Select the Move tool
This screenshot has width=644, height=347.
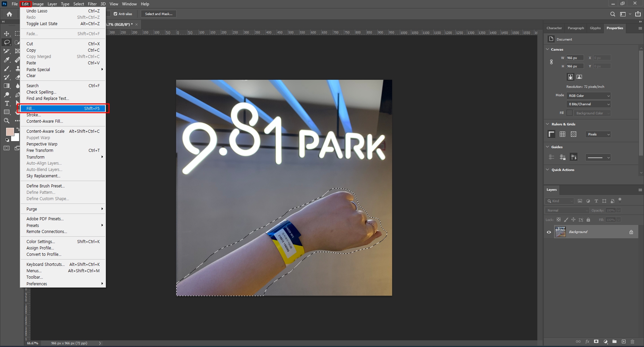[x=6, y=34]
